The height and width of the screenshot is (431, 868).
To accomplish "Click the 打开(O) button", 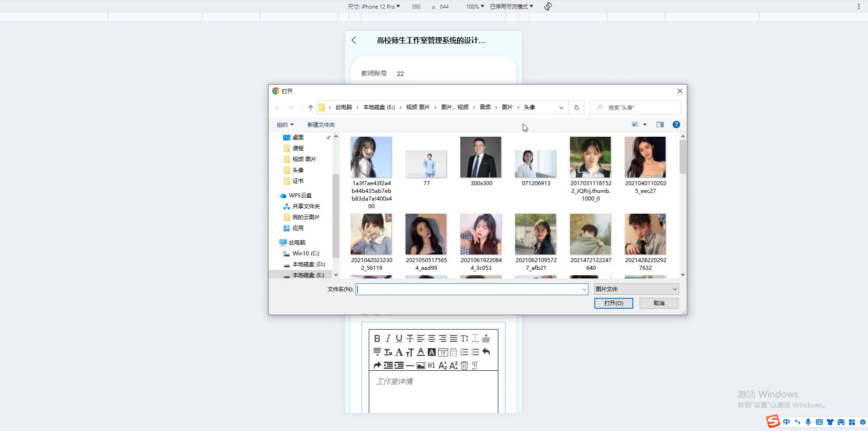I will click(613, 303).
